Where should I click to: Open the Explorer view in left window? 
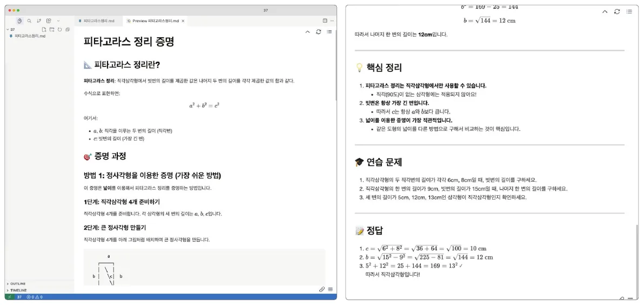click(19, 21)
